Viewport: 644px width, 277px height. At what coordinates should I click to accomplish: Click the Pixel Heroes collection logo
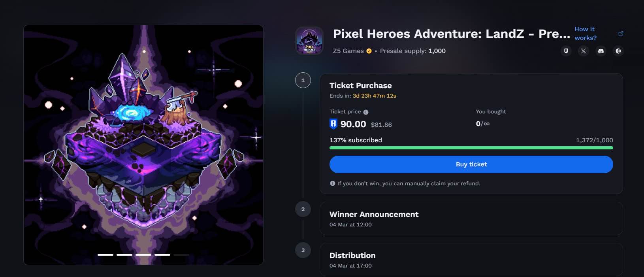(x=309, y=41)
